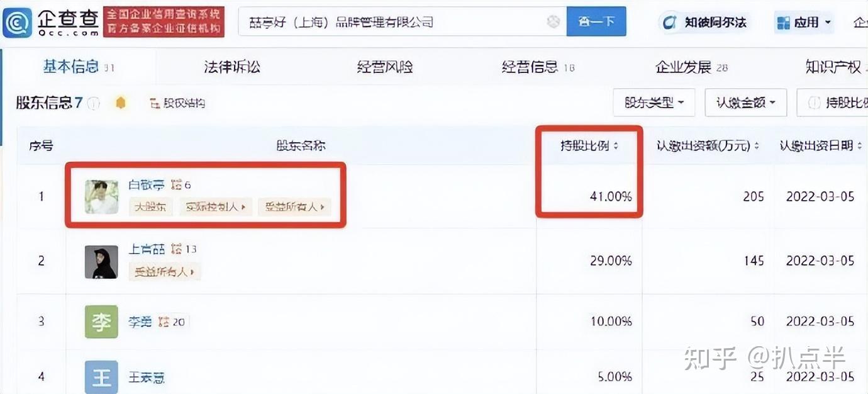This screenshot has height=394, width=868.
Task: Click the 股东名称 column header
Action: [x=301, y=146]
